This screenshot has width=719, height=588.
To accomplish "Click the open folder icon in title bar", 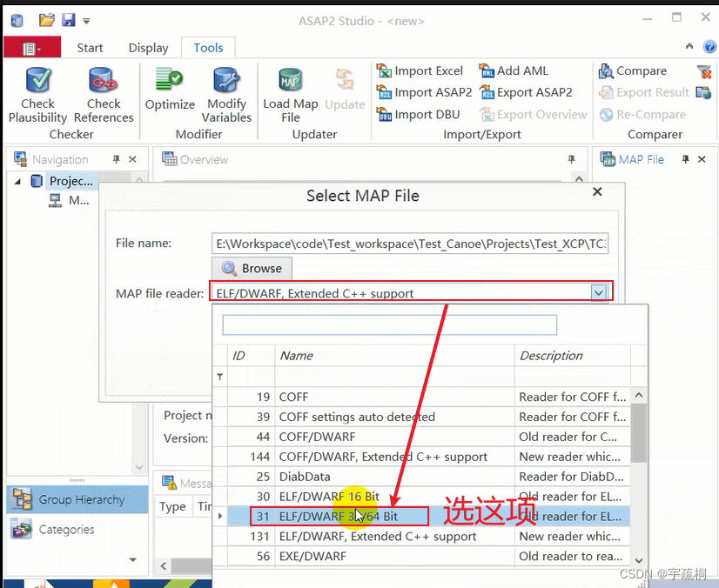I will [x=46, y=20].
